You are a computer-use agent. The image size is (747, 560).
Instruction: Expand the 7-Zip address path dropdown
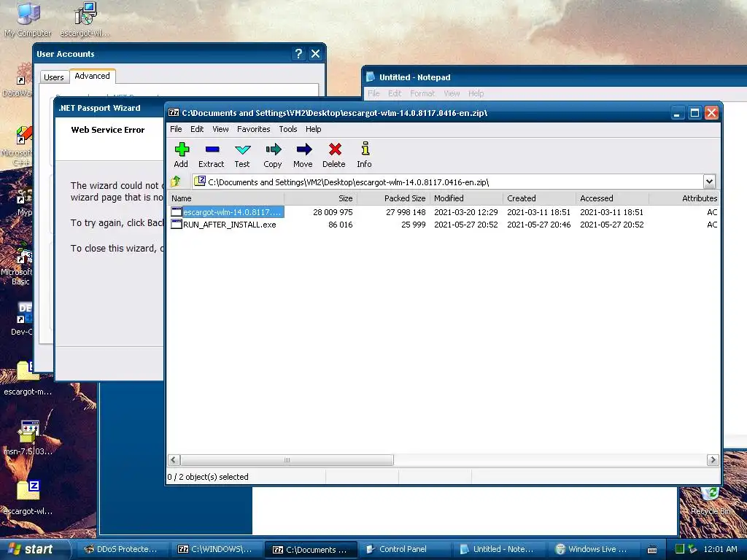709,182
